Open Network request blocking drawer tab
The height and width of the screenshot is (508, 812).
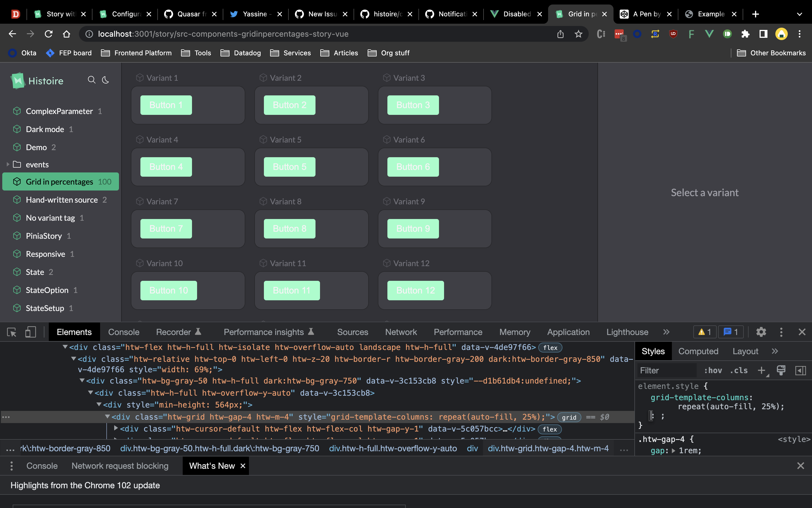(x=120, y=466)
